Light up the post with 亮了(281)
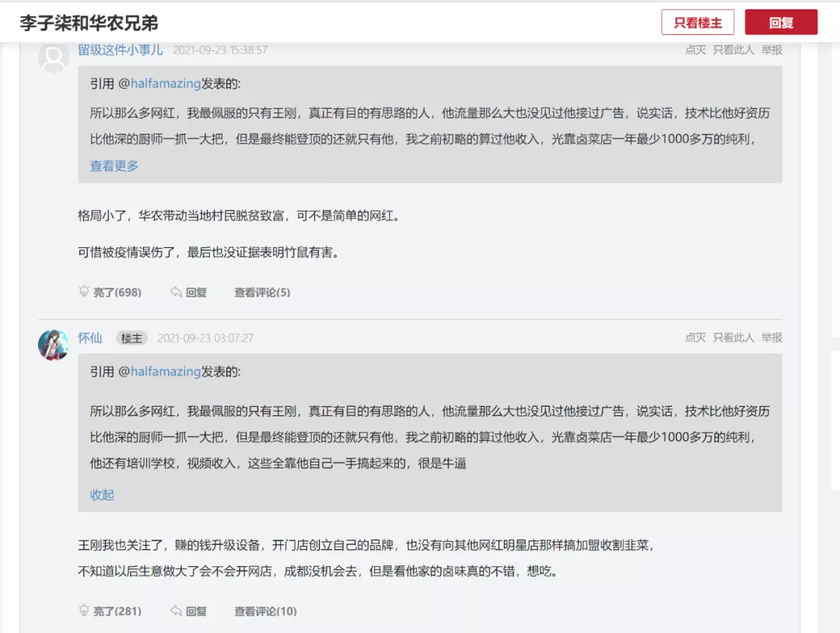This screenshot has width=840, height=633. (x=110, y=610)
